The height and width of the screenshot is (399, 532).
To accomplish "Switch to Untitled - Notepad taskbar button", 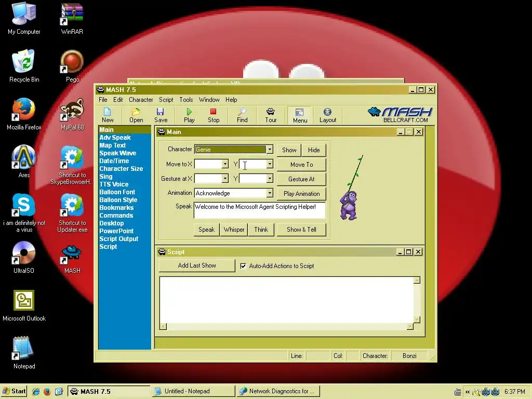I will coord(193,391).
